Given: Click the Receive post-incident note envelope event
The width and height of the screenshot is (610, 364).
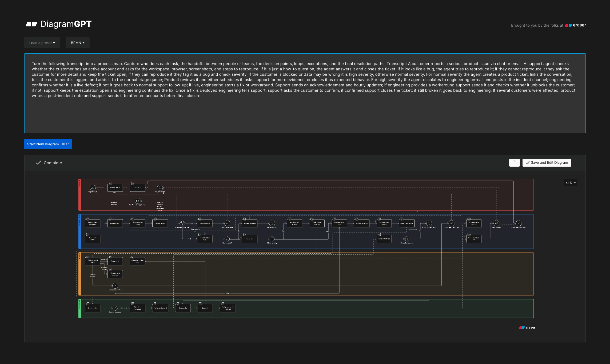Looking at the screenshot, I should click(x=137, y=201).
